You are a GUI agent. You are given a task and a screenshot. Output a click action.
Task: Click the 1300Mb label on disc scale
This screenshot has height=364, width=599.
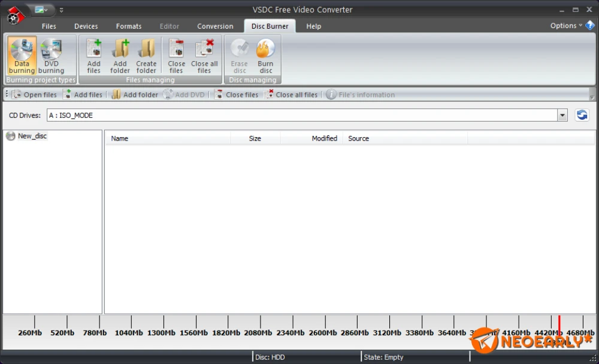[x=161, y=333]
